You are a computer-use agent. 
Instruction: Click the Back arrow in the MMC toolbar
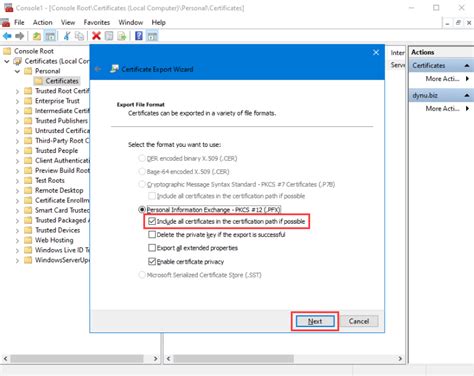pos(7,36)
